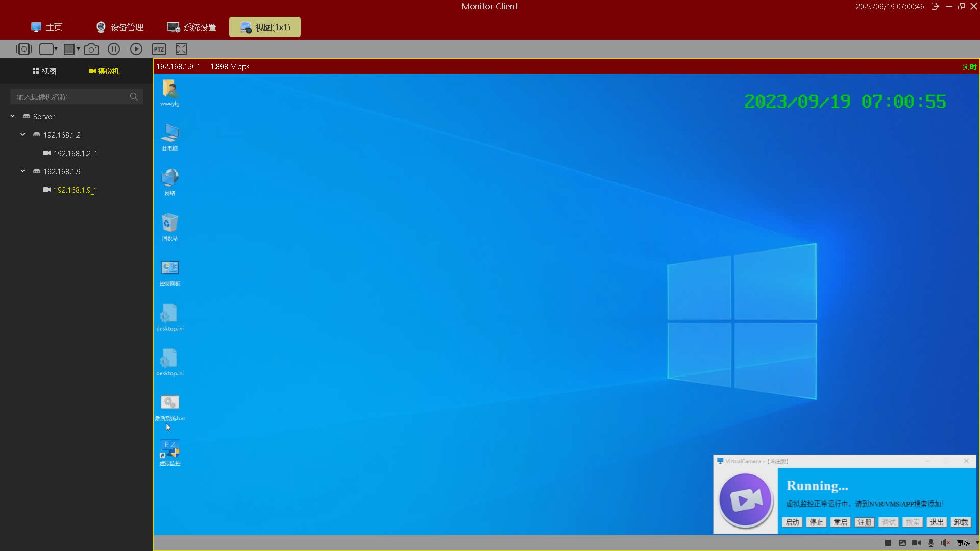980x551 pixels.
Task: Open the PTZ control panel
Action: click(x=159, y=49)
